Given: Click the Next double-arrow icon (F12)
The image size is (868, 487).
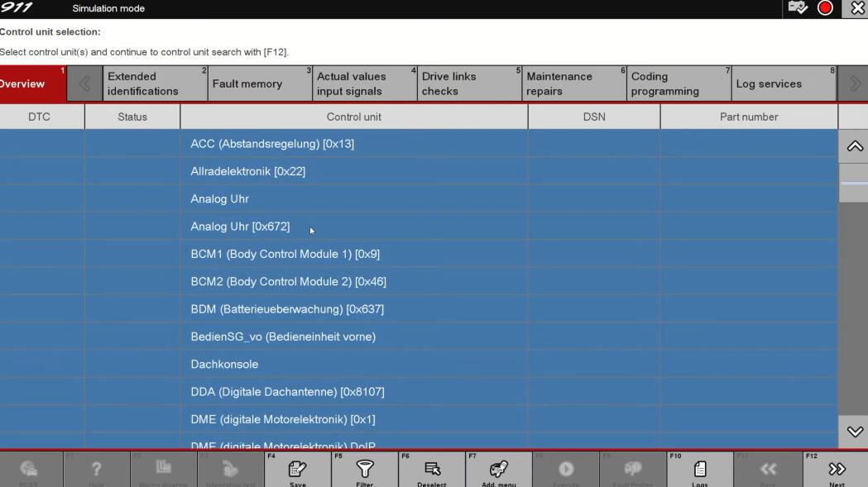Looking at the screenshot, I should point(836,470).
